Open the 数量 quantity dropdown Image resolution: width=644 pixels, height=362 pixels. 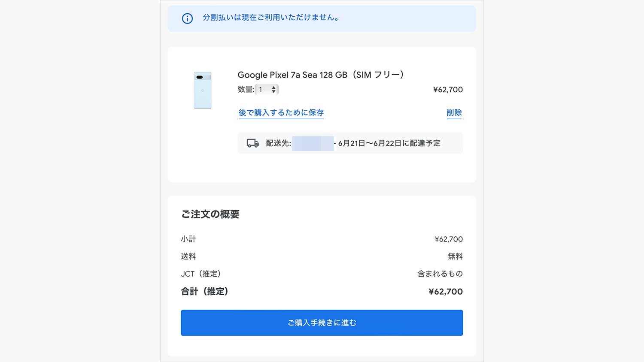(267, 90)
